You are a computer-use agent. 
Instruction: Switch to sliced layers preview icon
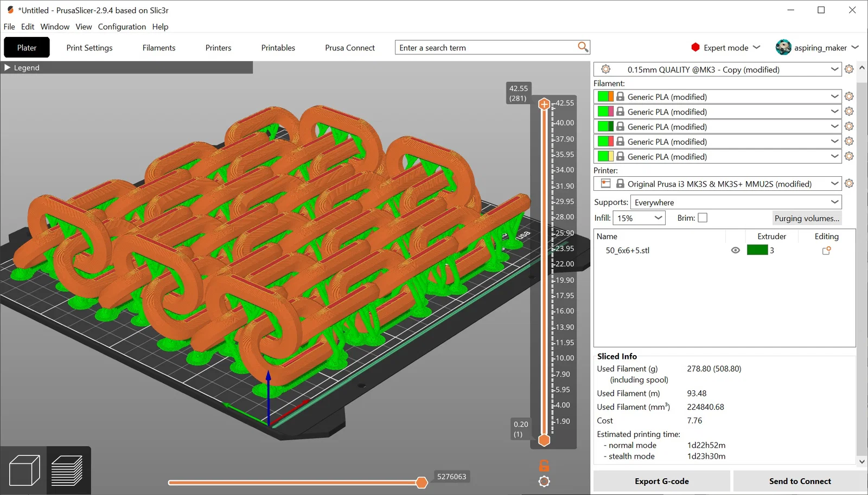(x=67, y=470)
